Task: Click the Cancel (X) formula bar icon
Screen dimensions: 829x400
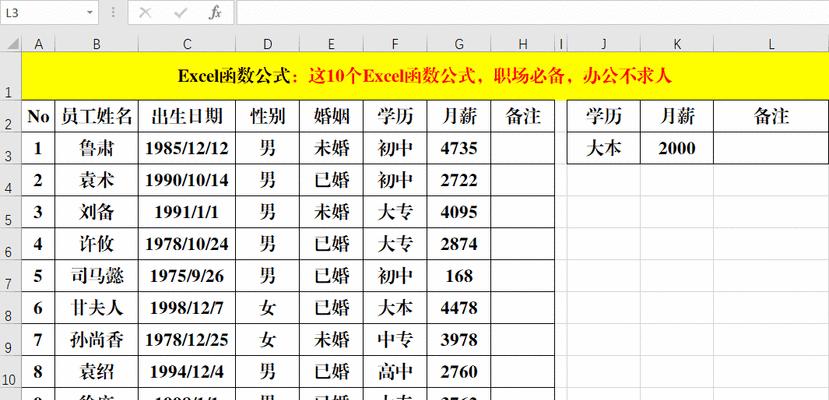Action: click(x=145, y=13)
